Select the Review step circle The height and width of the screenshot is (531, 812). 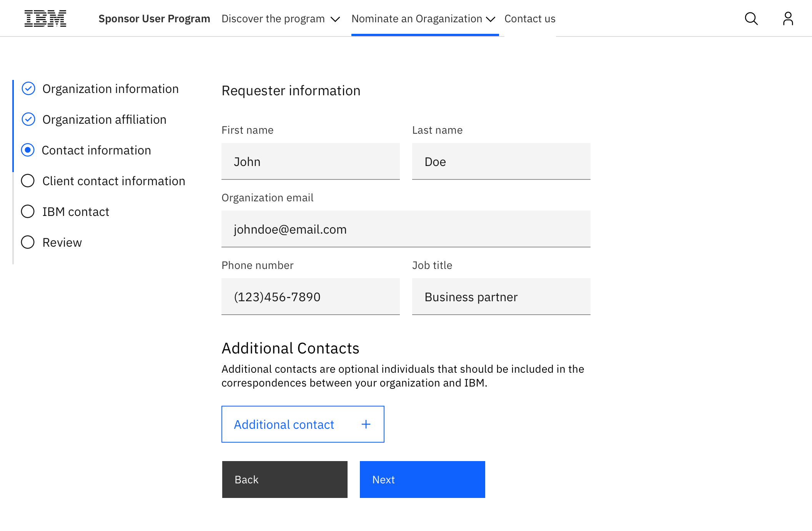coord(28,242)
